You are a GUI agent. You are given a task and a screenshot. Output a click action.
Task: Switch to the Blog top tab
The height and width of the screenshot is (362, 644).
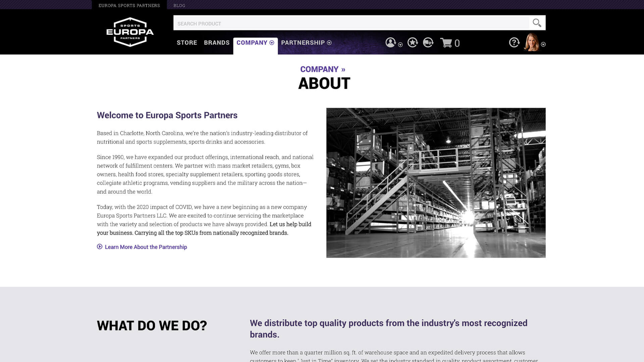tap(179, 5)
